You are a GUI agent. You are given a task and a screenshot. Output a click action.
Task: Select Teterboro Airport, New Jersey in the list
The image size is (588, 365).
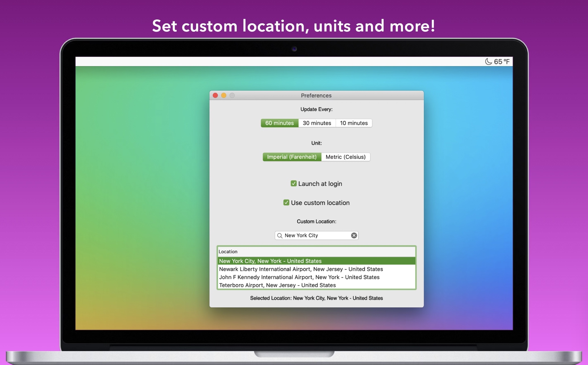[277, 285]
